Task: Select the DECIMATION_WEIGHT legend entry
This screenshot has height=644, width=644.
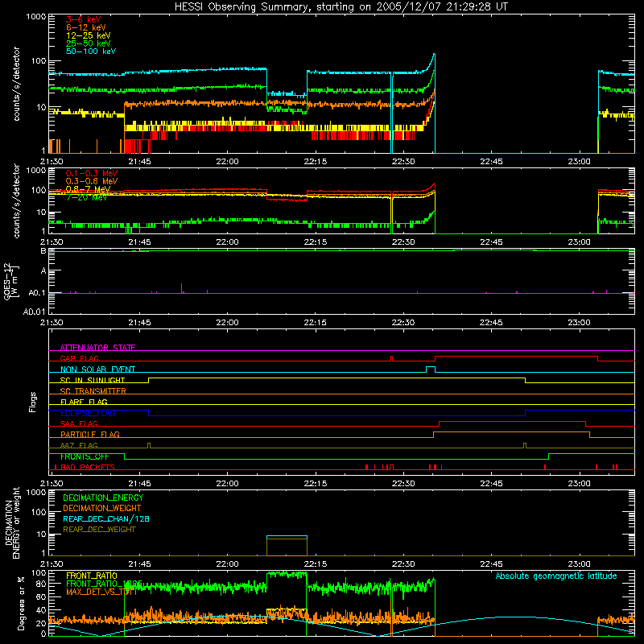Action: click(x=102, y=508)
